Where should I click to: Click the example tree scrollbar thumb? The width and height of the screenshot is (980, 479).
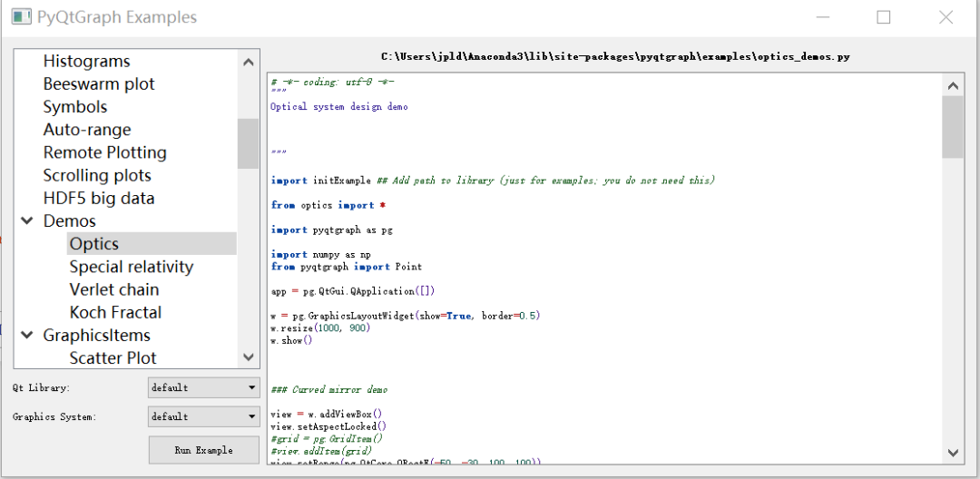coord(248,143)
